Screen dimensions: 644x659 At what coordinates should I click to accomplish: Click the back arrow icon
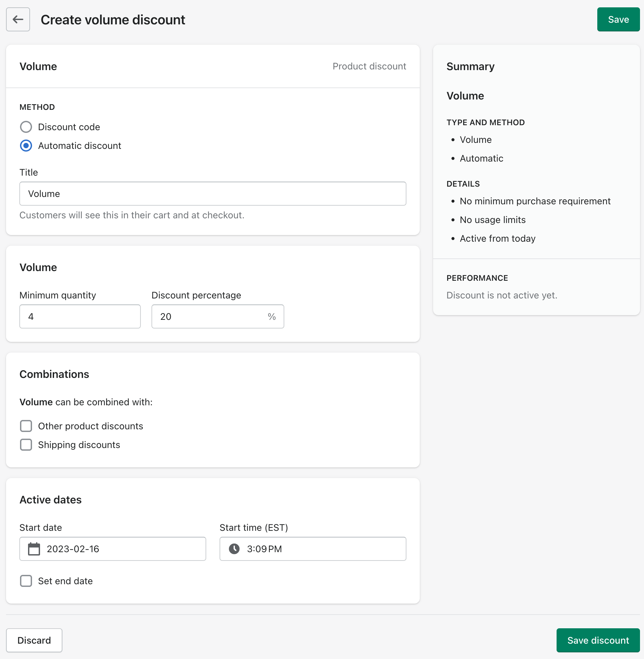[18, 19]
